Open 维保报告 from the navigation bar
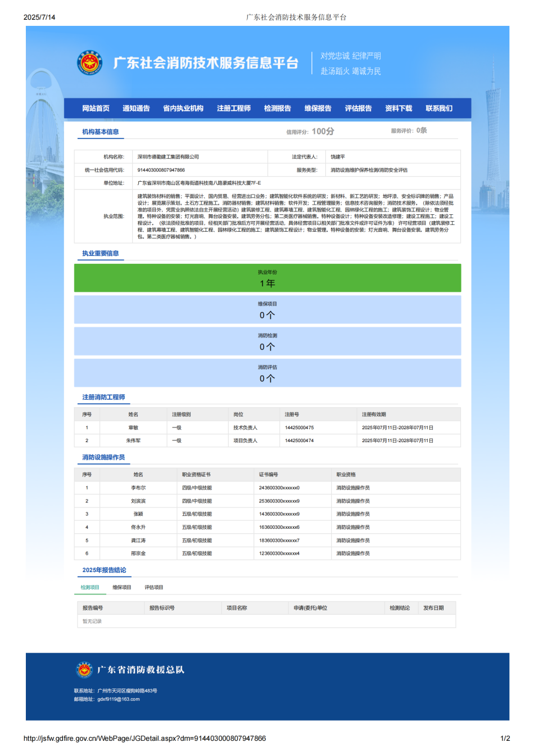Viewport: 534px width, 756px height. pos(318,109)
